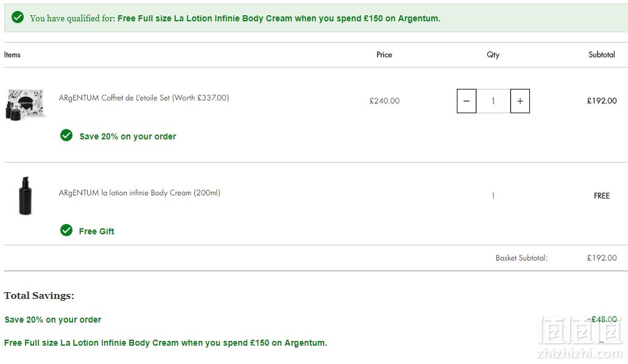Click ARgENTUM la lotion infinie Body Cream link

click(x=139, y=192)
